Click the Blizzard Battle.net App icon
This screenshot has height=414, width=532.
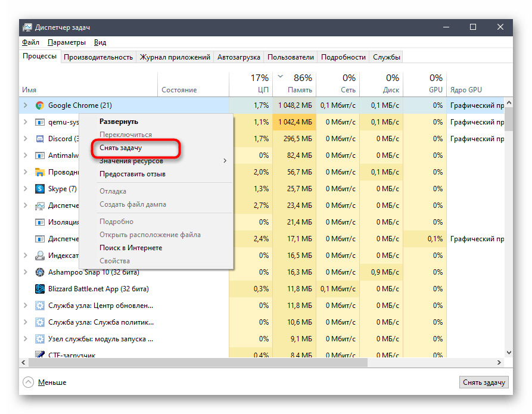[40, 289]
